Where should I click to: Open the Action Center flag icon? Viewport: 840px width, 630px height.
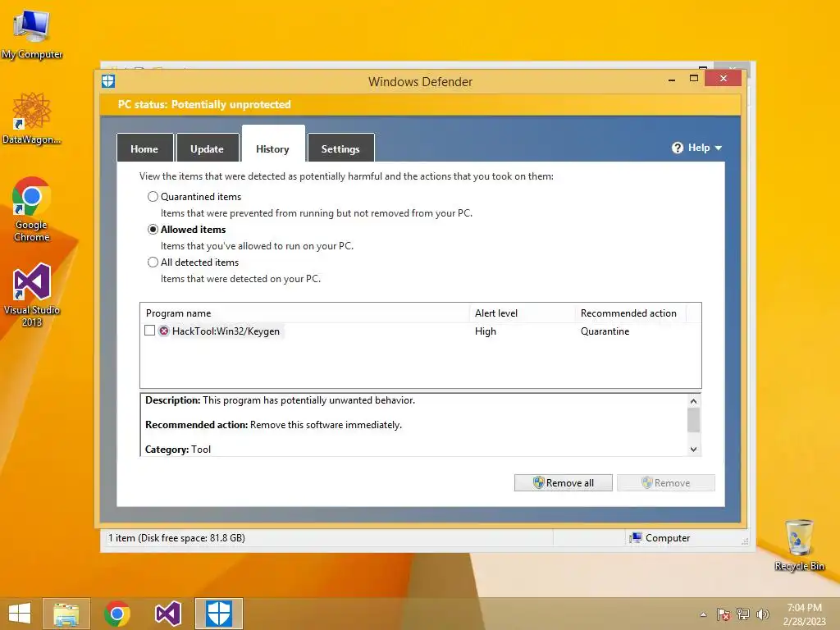pyautogui.click(x=724, y=614)
